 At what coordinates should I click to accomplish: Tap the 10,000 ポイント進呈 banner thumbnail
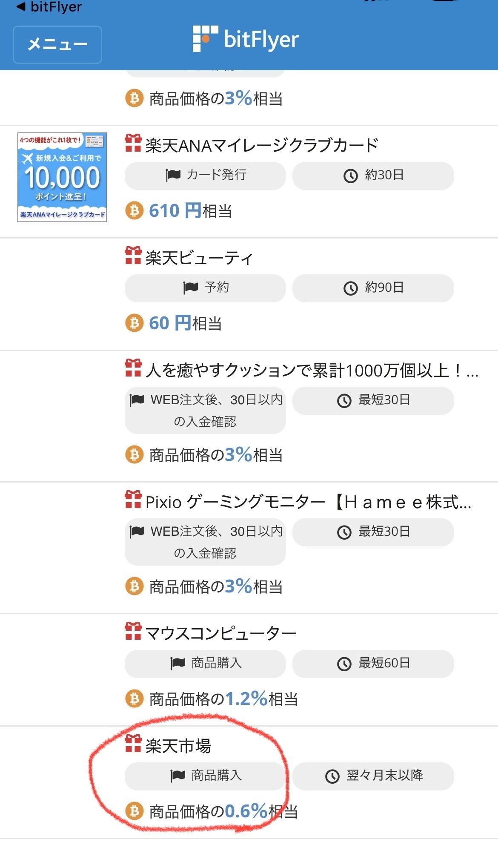(62, 177)
